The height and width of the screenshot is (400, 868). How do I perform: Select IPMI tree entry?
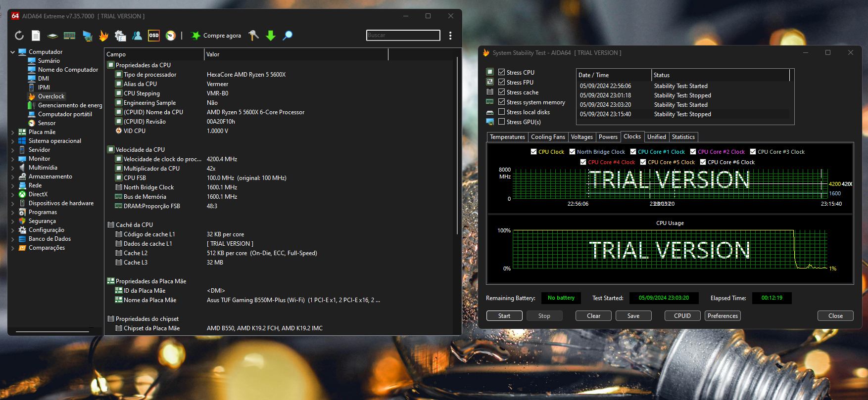(44, 88)
